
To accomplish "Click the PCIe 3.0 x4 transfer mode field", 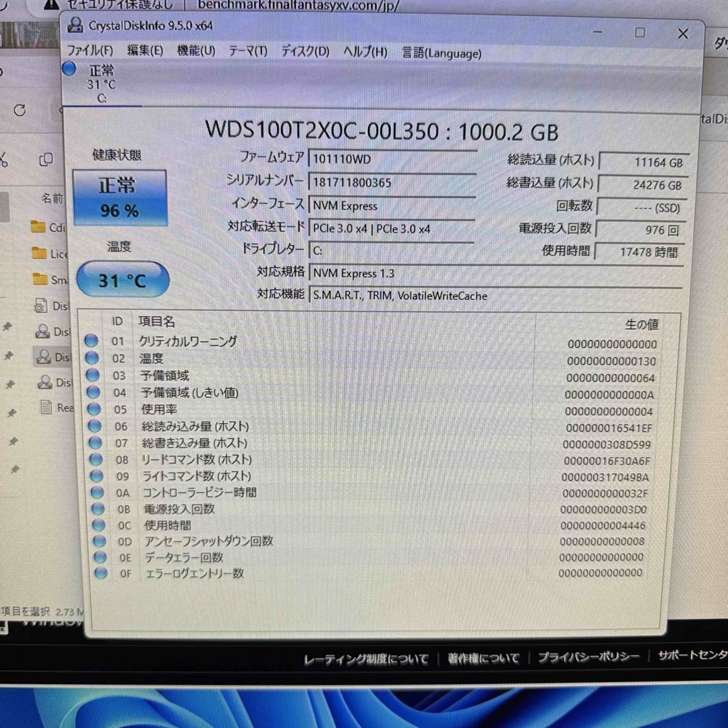I will point(392,229).
